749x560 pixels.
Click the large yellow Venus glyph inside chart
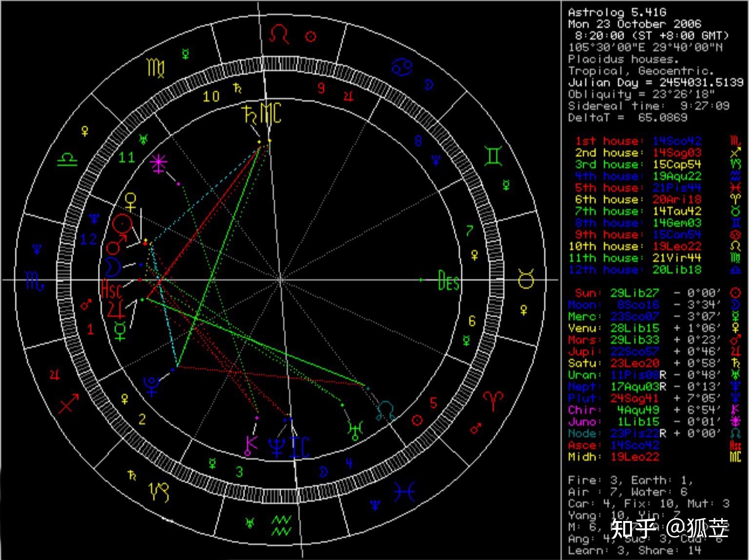[x=131, y=202]
